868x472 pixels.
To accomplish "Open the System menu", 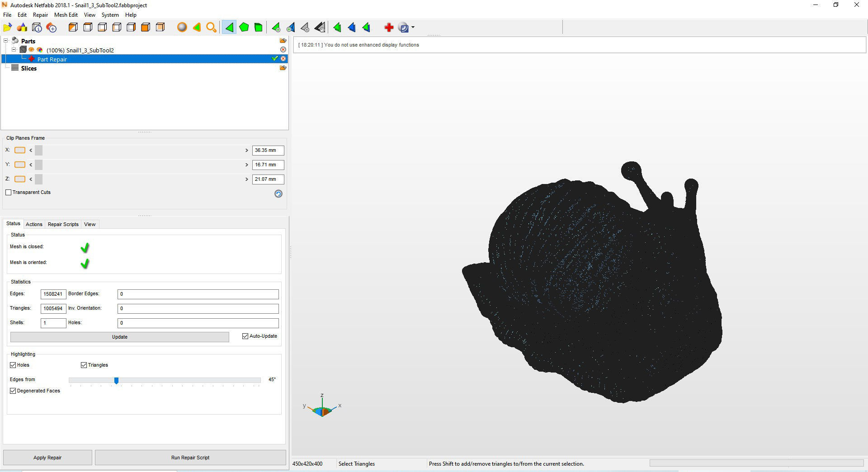I will 110,15.
